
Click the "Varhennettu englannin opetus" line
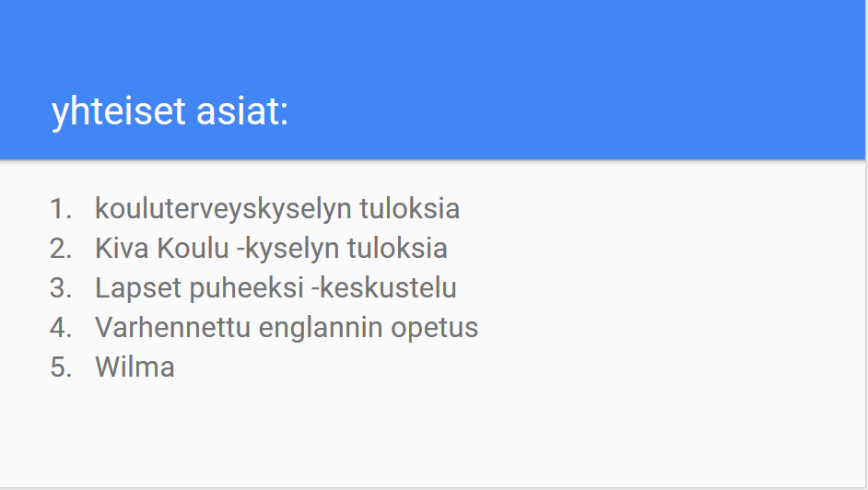click(x=287, y=328)
